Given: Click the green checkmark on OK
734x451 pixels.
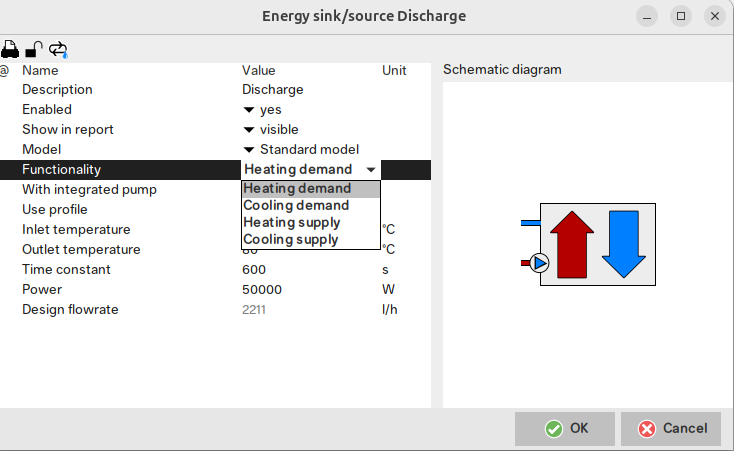Looking at the screenshot, I should tap(553, 429).
